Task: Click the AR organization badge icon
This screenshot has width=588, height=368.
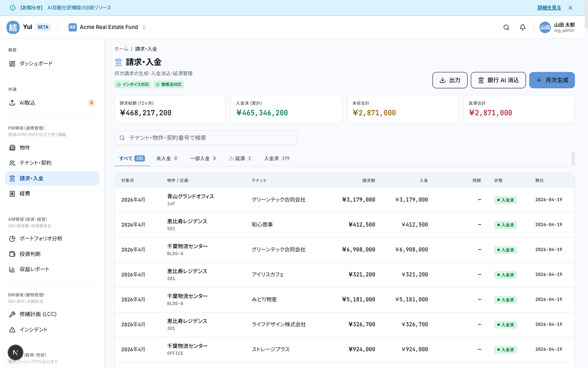Action: point(73,27)
